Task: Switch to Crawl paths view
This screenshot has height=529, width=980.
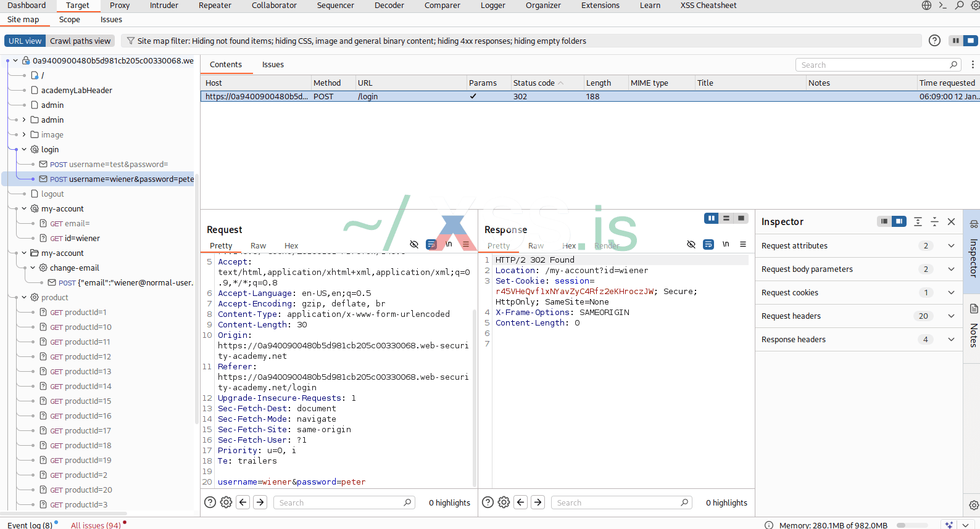Action: (80, 41)
